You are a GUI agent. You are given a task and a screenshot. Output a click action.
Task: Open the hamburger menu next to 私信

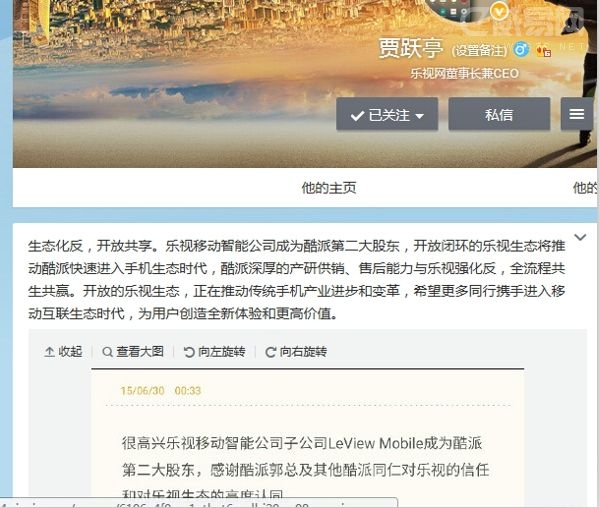pyautogui.click(x=576, y=114)
